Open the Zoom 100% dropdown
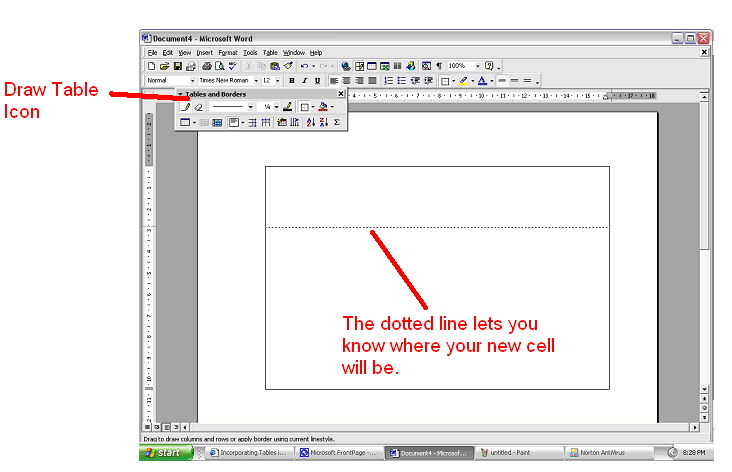The width and height of the screenshot is (732, 472). tap(478, 66)
